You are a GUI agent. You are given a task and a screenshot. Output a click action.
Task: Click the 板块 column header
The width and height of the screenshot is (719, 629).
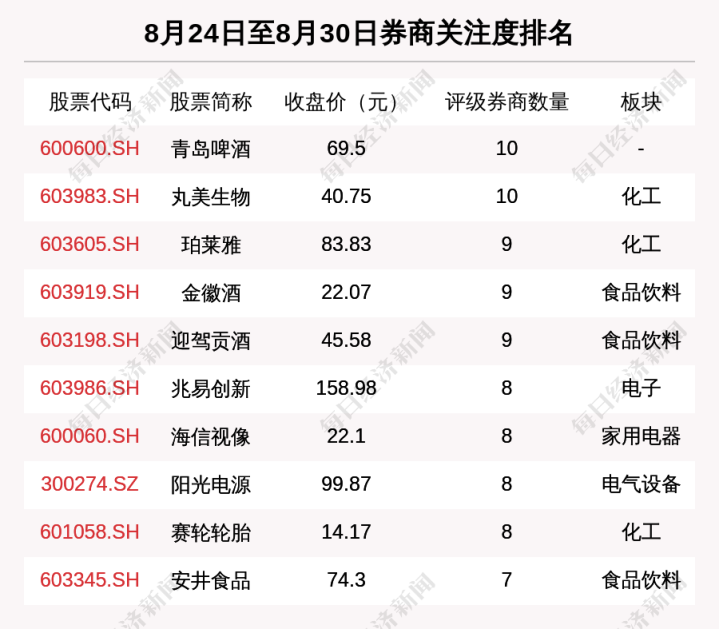click(641, 102)
